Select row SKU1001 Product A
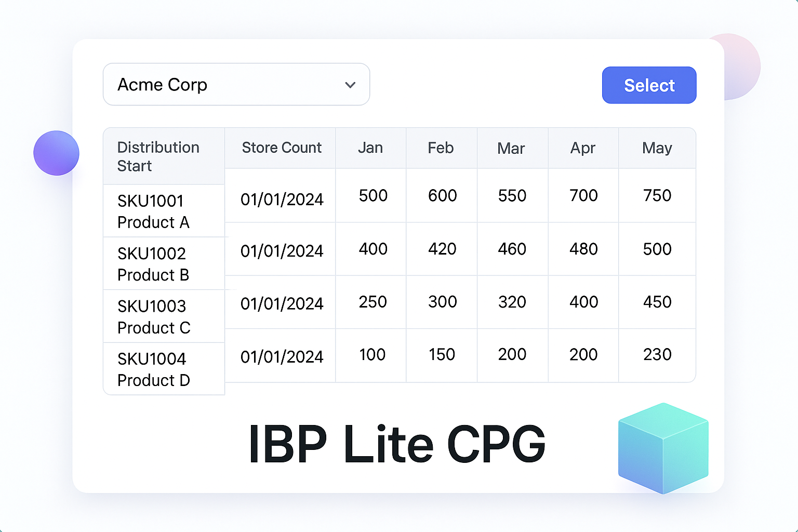 (153, 211)
